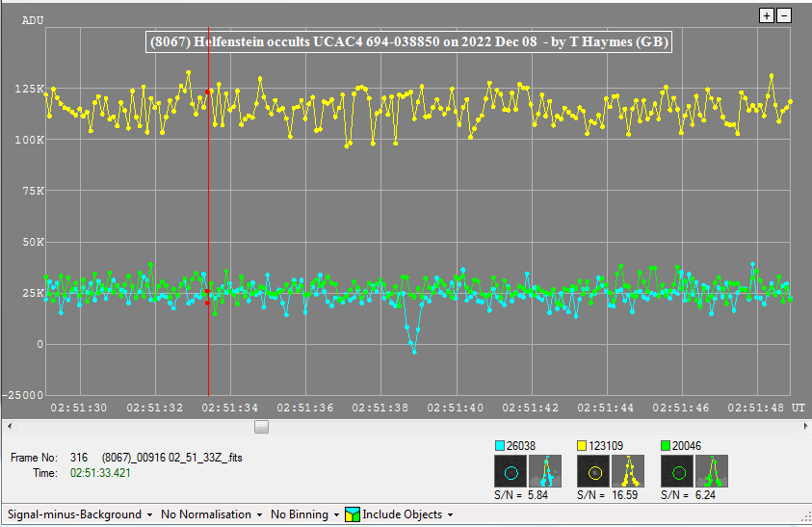Open the No Binning dropdown
This screenshot has height=527, width=812.
click(304, 514)
